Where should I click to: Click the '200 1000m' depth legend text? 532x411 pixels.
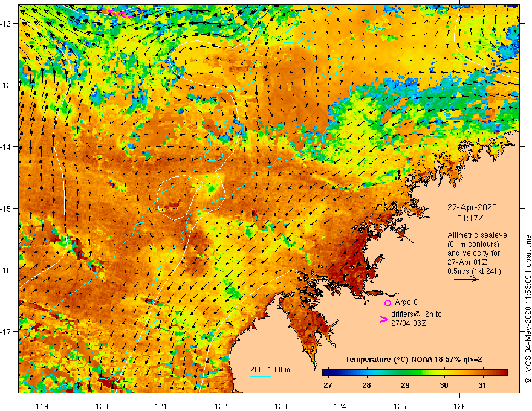270,370
